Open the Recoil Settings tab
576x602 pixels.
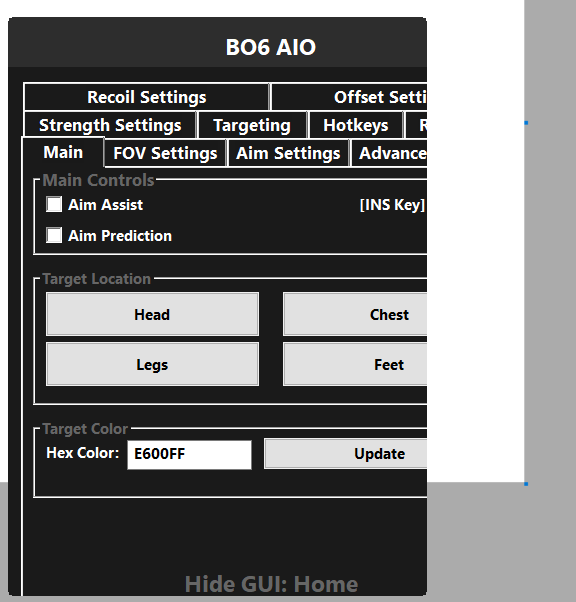146,97
